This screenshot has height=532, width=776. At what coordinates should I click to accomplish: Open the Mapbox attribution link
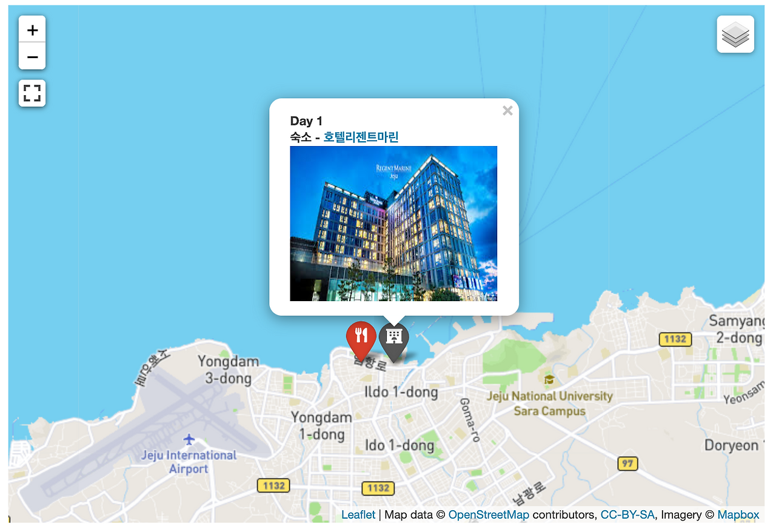[x=738, y=514]
